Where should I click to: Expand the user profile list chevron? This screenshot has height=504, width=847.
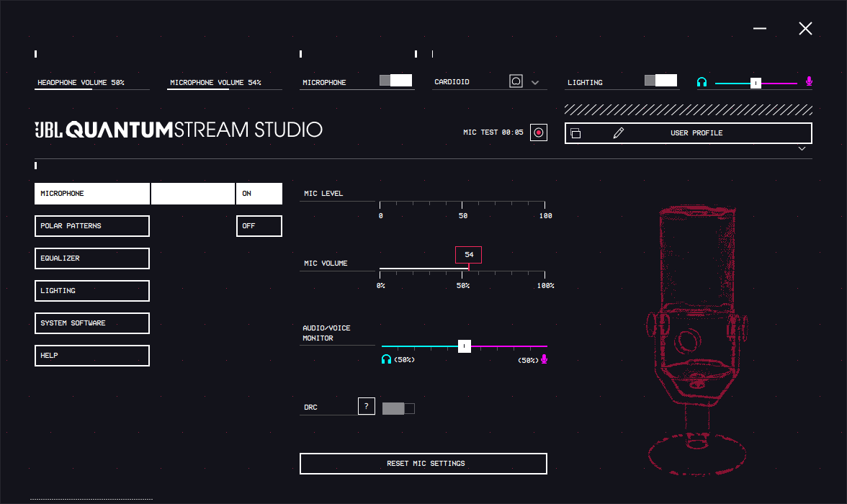802,148
